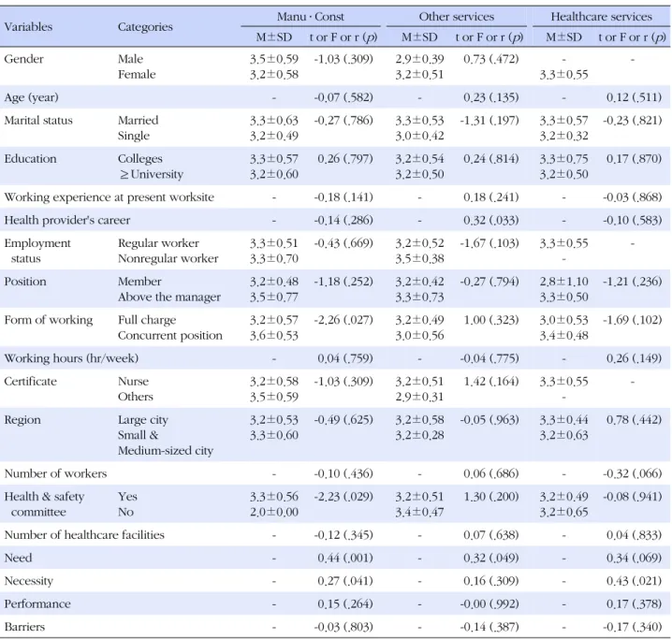Click the 'Age (year)' row label
672x639 pixels.
[x=31, y=97]
